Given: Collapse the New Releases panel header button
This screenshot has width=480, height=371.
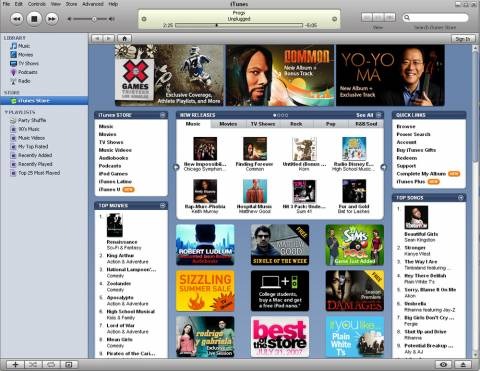Looking at the screenshot, I should tap(379, 115).
